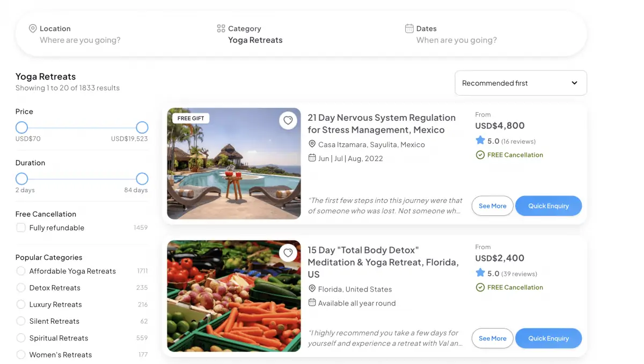The height and width of the screenshot is (364, 644).
Task: Click the USD$2,400 price
Action: point(500,258)
